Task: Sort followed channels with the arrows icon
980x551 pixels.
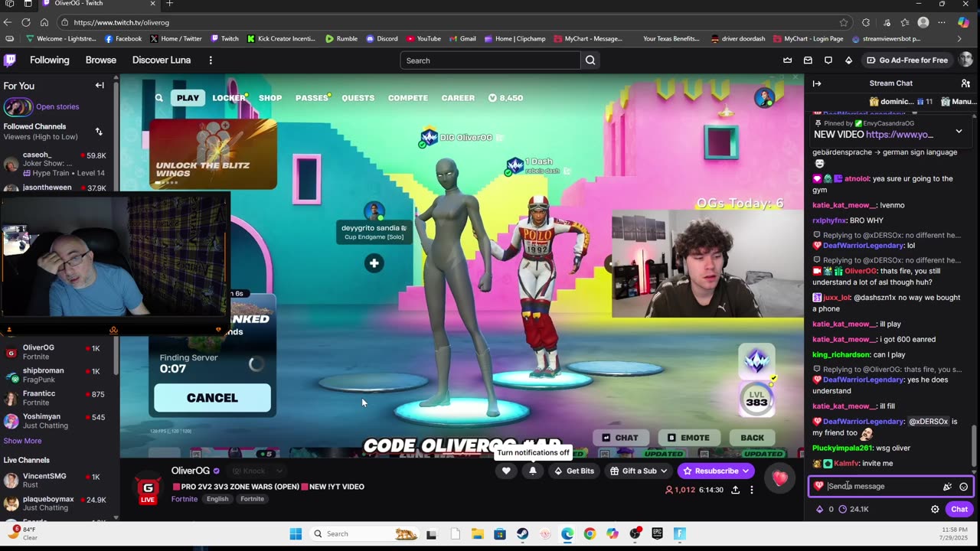Action: click(x=99, y=132)
